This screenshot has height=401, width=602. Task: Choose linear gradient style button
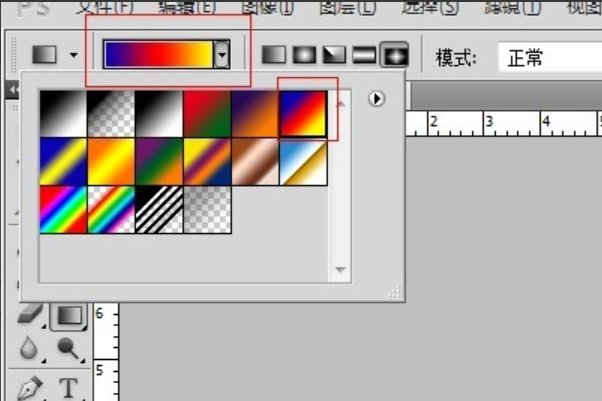[x=273, y=55]
